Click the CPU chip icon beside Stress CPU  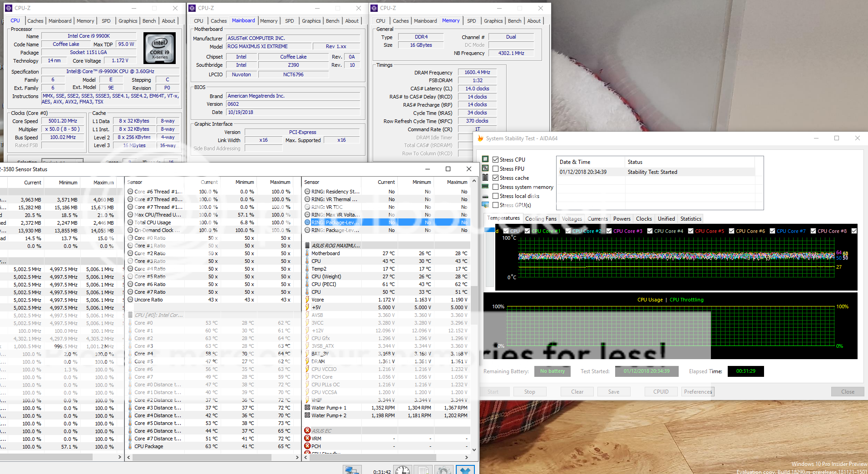485,159
